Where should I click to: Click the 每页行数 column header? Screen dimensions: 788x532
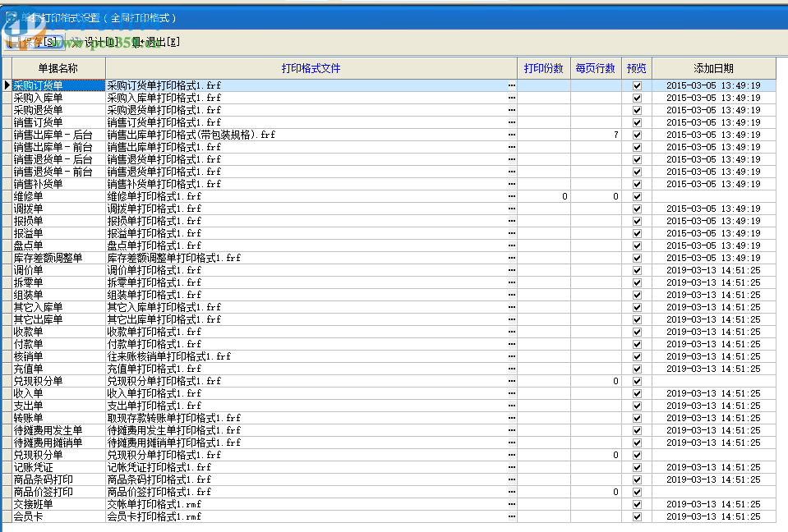pyautogui.click(x=596, y=68)
